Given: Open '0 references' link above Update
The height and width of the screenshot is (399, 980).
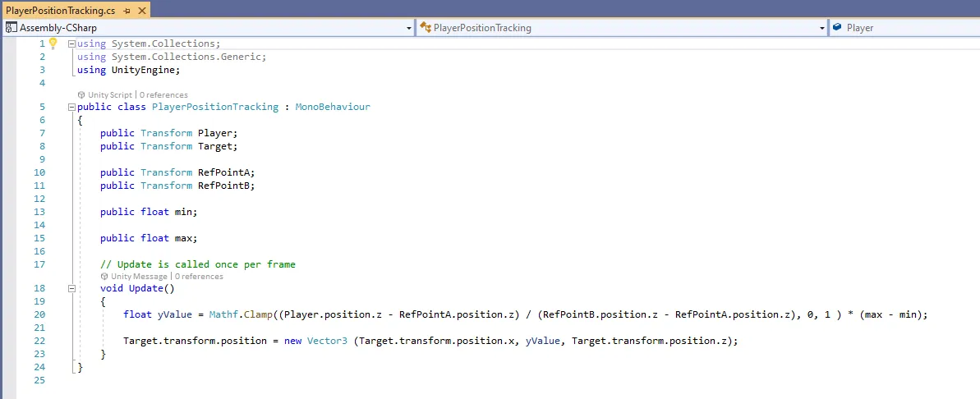Looking at the screenshot, I should tap(199, 276).
